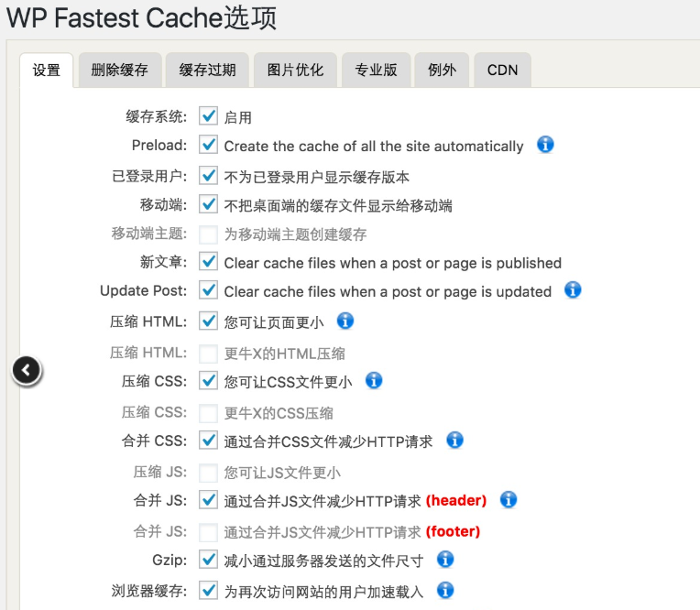Viewport: 700px width, 610px height.
Task: Click text '不把桌面端的缓存文件显示给移动端'
Action: (x=338, y=206)
